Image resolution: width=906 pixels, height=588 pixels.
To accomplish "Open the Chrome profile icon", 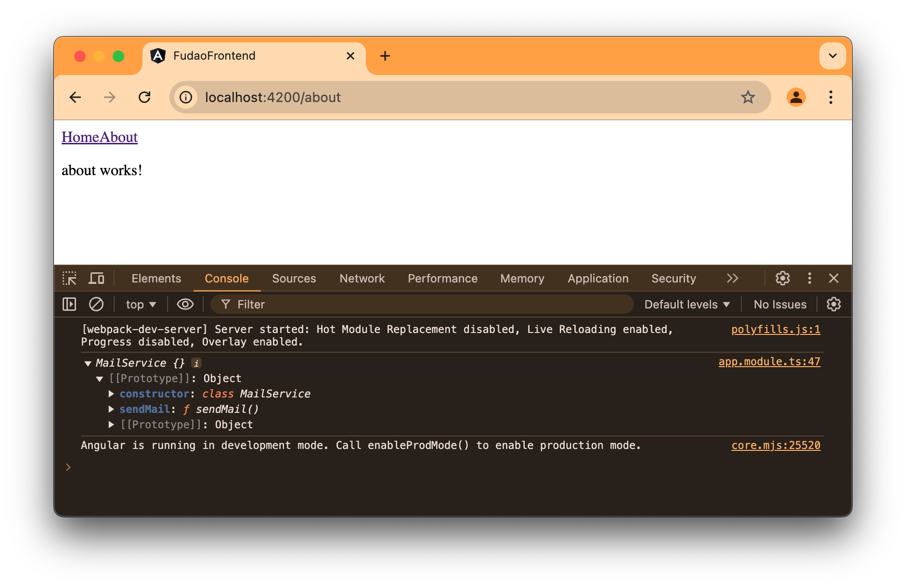I will tap(796, 97).
